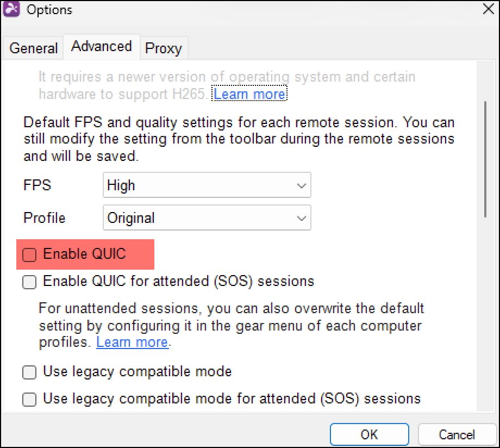Open the Proxy tab
The height and width of the screenshot is (448, 500).
click(x=163, y=48)
